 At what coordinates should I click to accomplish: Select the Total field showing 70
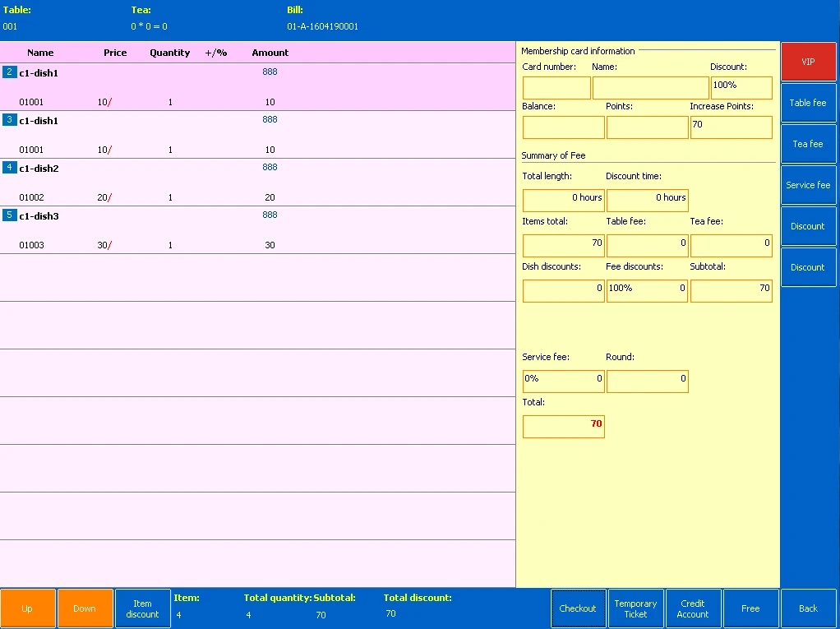pos(563,426)
